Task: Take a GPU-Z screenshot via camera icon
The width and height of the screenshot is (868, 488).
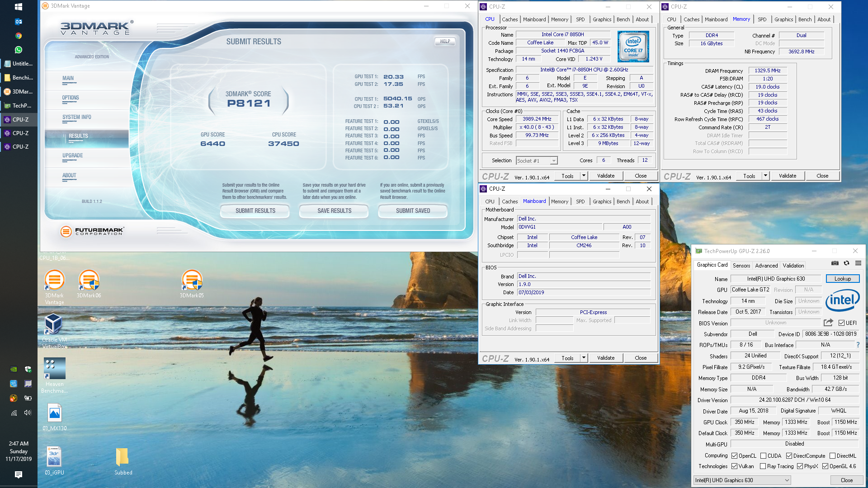Action: [x=835, y=263]
